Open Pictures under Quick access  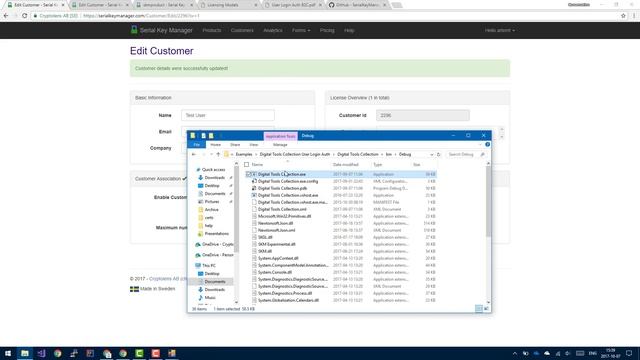[x=211, y=202]
